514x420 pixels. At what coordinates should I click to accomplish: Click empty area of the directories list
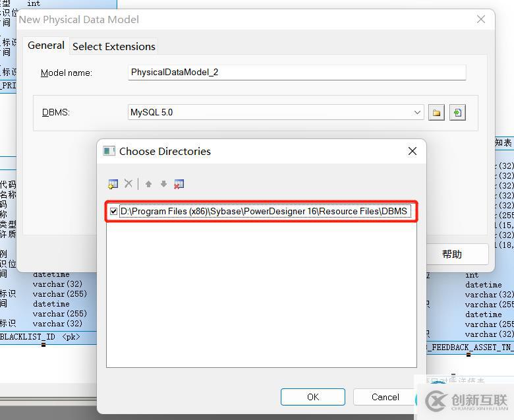[x=261, y=297]
